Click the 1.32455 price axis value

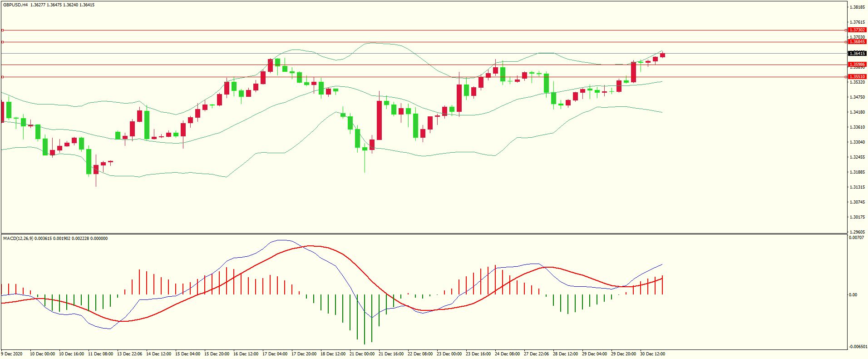coord(857,157)
